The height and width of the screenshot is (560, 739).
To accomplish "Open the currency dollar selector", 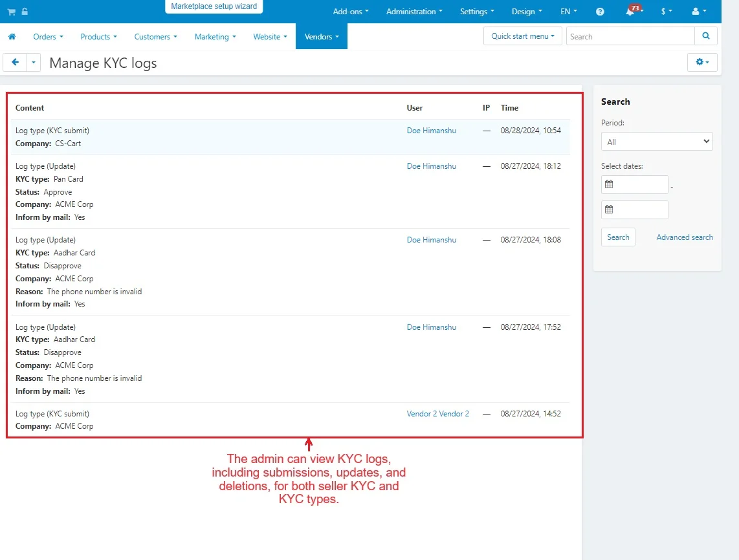I will [666, 12].
